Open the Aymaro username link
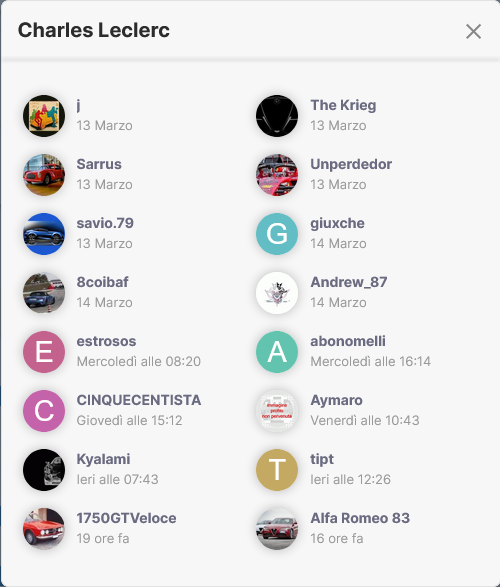Screen dimensions: 500x587 (336, 401)
